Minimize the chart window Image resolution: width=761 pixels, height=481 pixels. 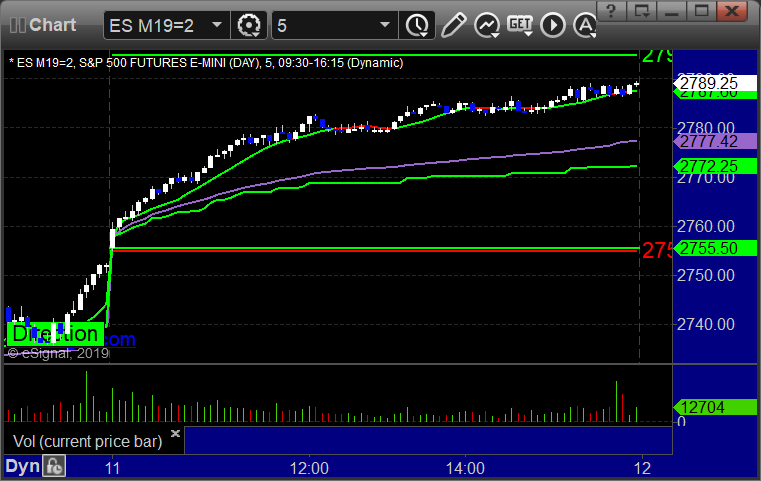(672, 11)
